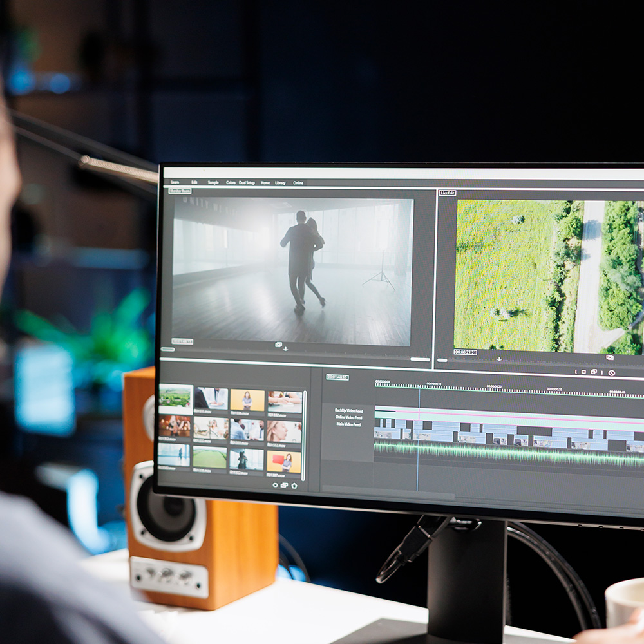Switch to the Colors tab
This screenshot has height=644, width=644.
231,182
